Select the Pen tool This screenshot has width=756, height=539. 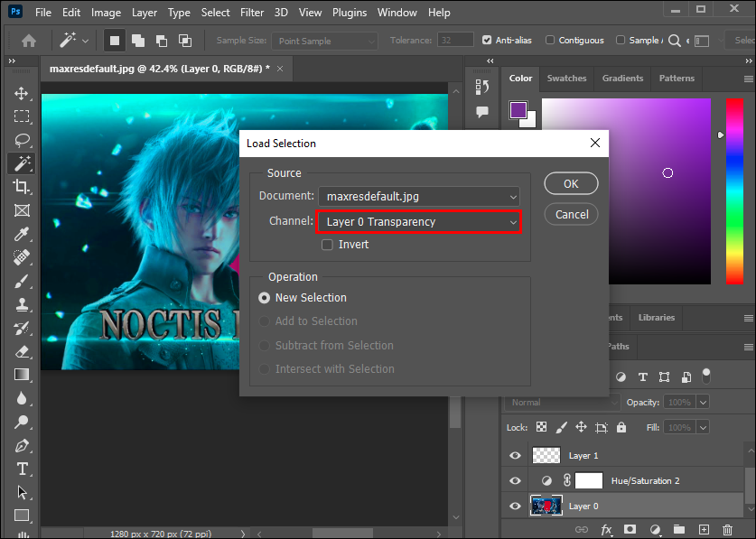point(22,445)
